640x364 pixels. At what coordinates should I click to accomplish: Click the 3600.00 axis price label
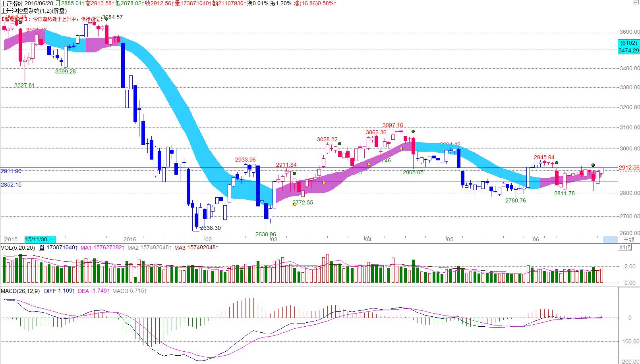(629, 32)
